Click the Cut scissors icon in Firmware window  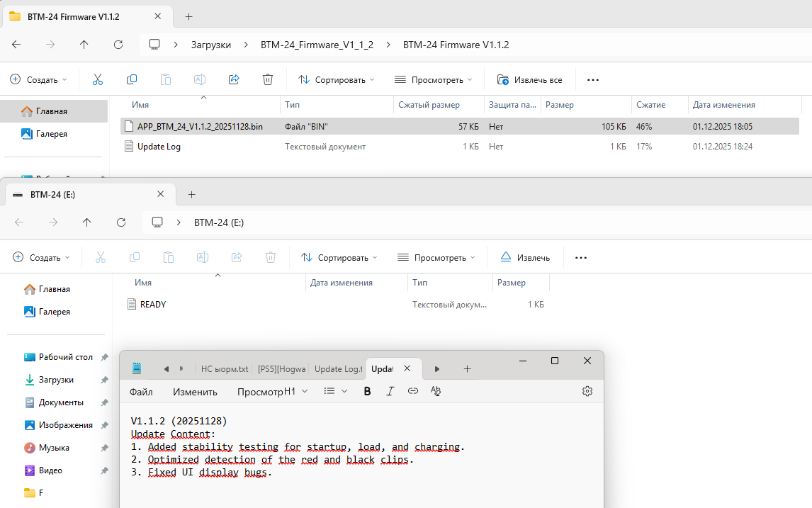point(97,80)
